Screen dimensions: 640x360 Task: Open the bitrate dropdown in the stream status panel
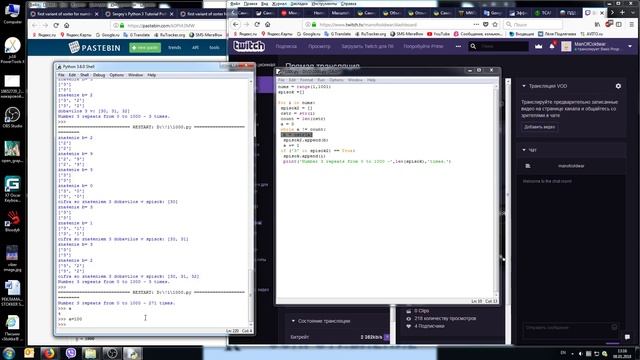387,337
